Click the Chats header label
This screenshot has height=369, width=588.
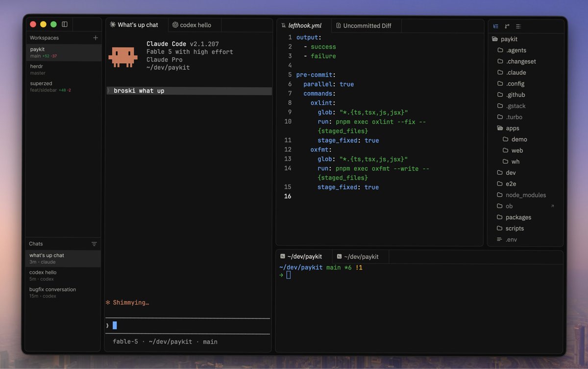[36, 244]
